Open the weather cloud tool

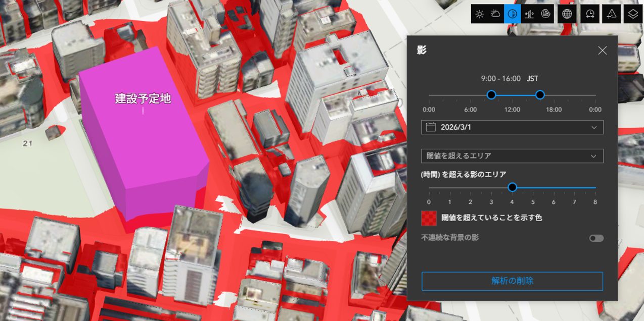496,14
